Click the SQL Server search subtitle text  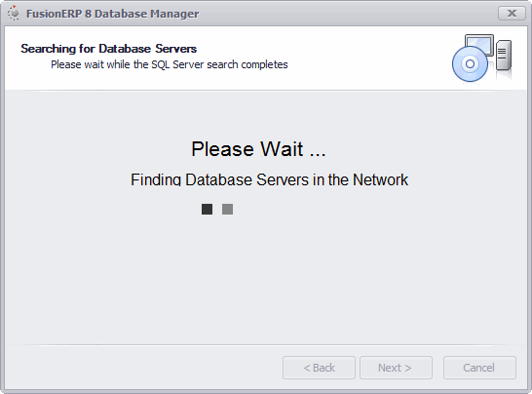[170, 64]
